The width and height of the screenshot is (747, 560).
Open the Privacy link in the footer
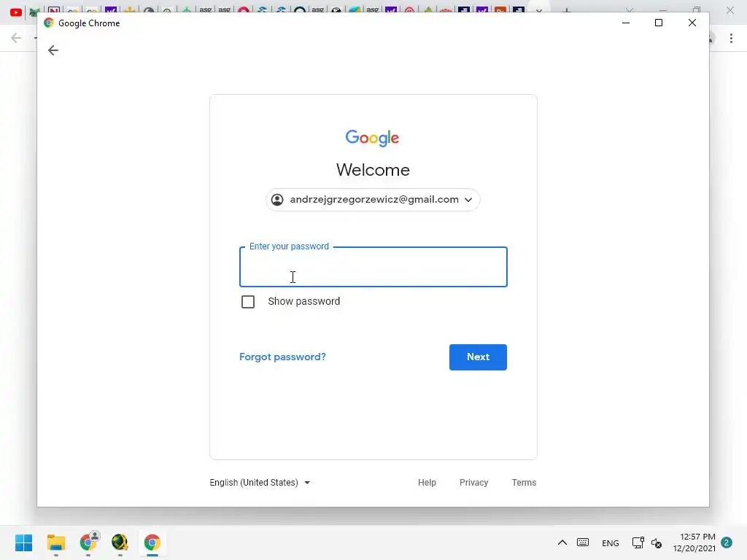tap(473, 483)
